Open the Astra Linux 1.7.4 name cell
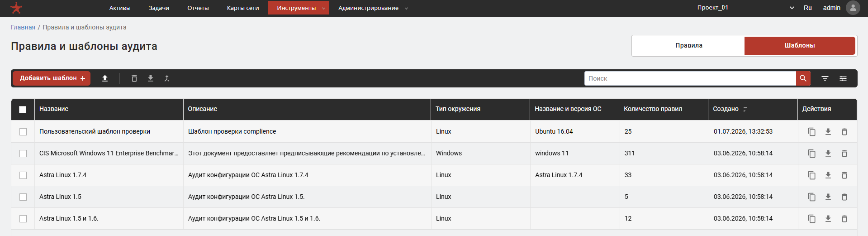 63,175
